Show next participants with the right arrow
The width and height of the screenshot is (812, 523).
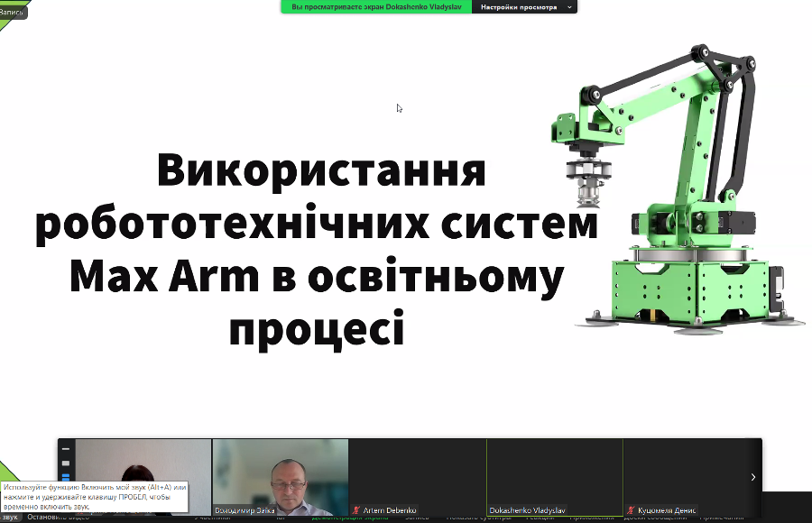[x=753, y=477]
